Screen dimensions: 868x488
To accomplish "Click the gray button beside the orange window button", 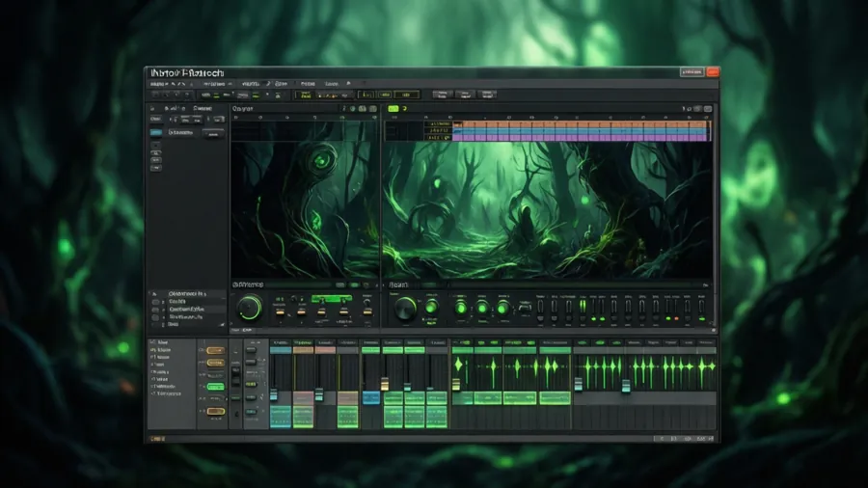I will tap(692, 72).
